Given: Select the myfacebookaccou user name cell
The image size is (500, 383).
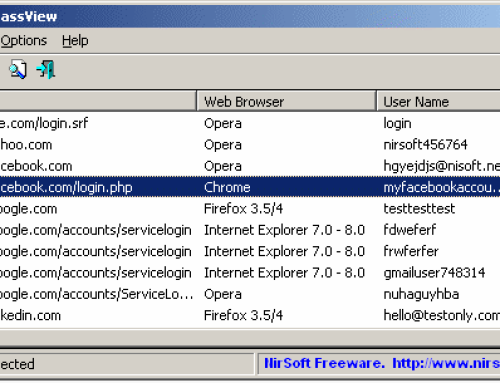Looking at the screenshot, I should (442, 187).
